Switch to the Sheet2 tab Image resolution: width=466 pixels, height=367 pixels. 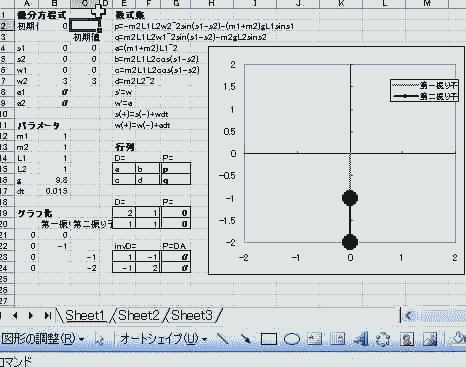click(139, 315)
